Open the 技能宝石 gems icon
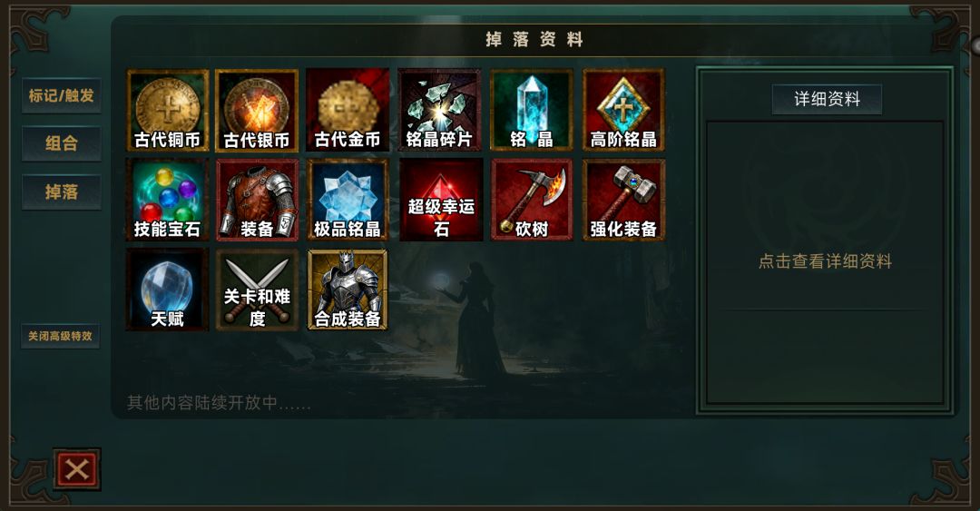The image size is (980, 511). pyautogui.click(x=168, y=200)
